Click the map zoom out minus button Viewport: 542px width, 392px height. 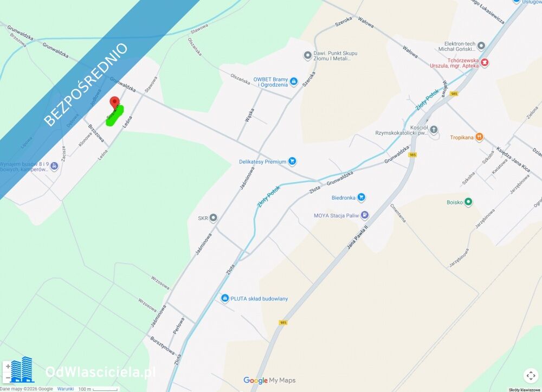pyautogui.click(x=8, y=377)
